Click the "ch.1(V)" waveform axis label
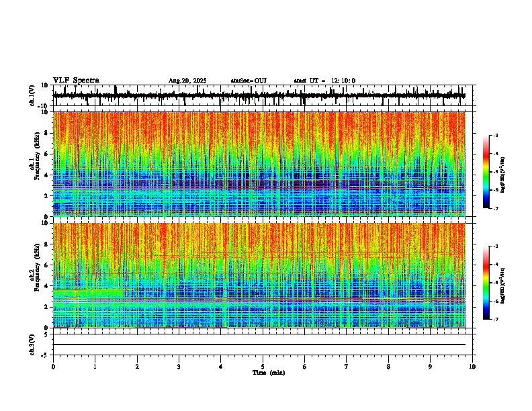Viewport: 532px width, 411px height. (32, 95)
